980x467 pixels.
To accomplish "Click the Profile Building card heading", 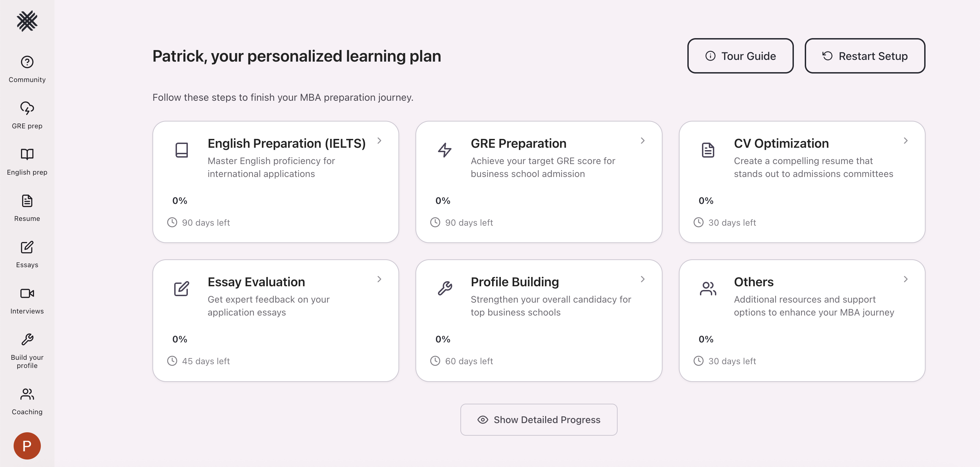I will [x=515, y=282].
